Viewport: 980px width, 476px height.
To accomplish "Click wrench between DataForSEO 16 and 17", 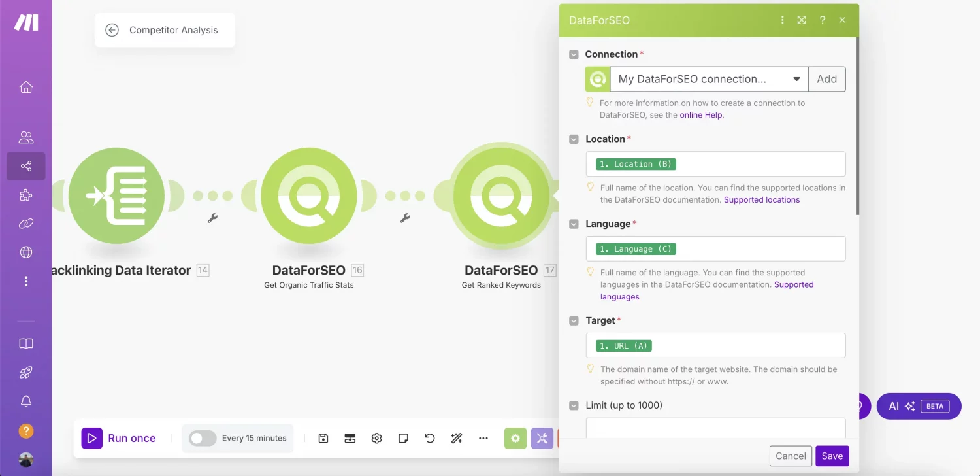I will click(405, 218).
